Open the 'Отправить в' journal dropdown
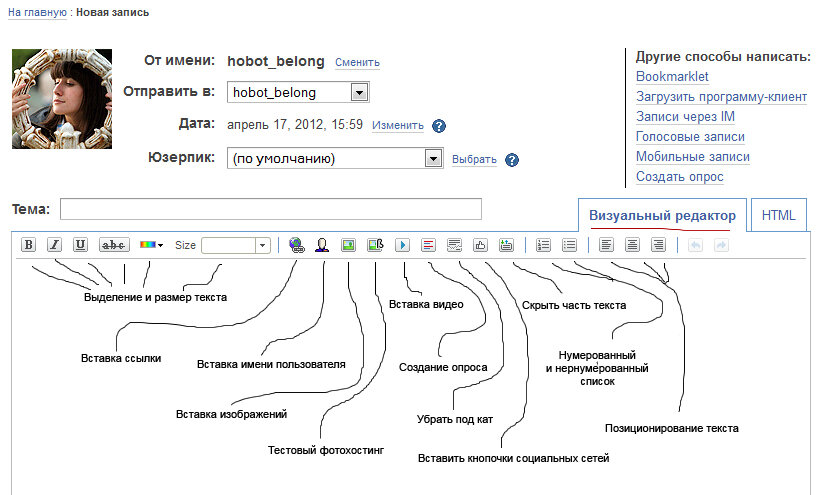 pyautogui.click(x=359, y=93)
